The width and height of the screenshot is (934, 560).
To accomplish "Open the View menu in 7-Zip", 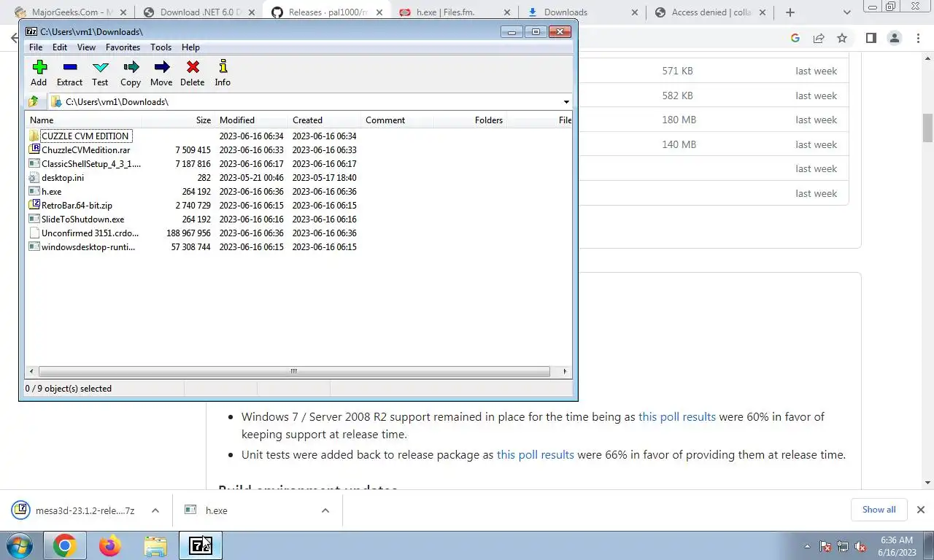I will pos(86,47).
